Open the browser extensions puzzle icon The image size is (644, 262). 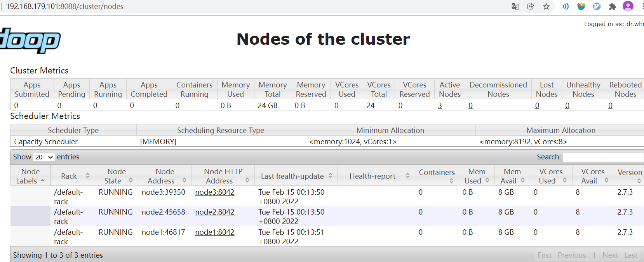(613, 6)
